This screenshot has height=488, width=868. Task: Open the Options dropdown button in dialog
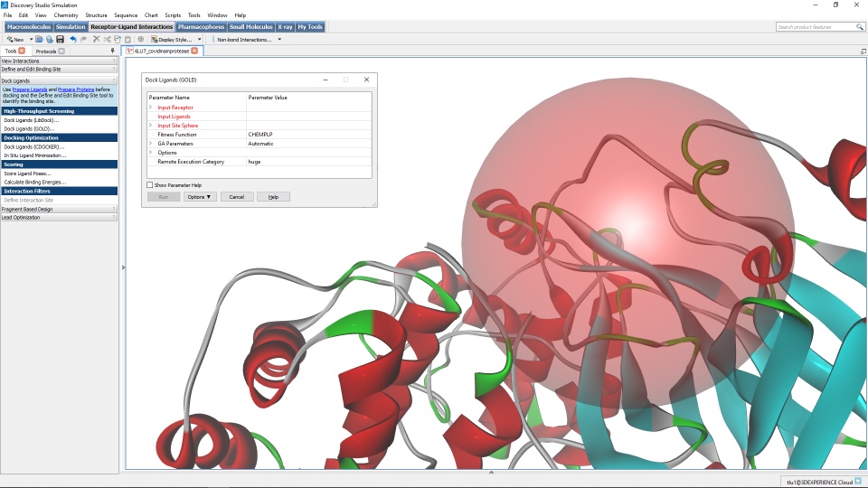[199, 197]
